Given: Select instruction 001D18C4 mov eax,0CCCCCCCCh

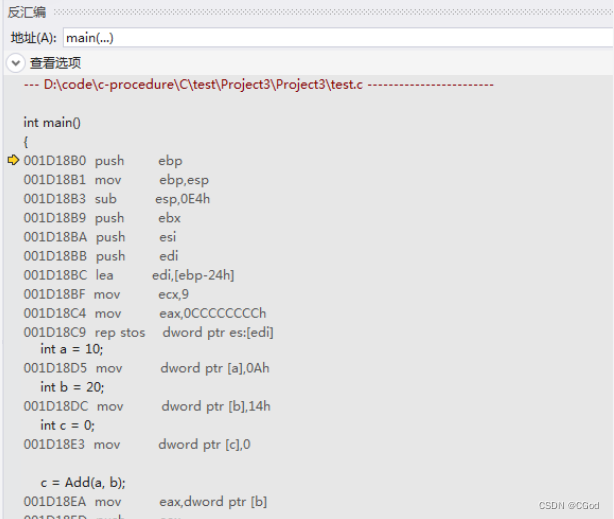Looking at the screenshot, I should click(145, 313).
